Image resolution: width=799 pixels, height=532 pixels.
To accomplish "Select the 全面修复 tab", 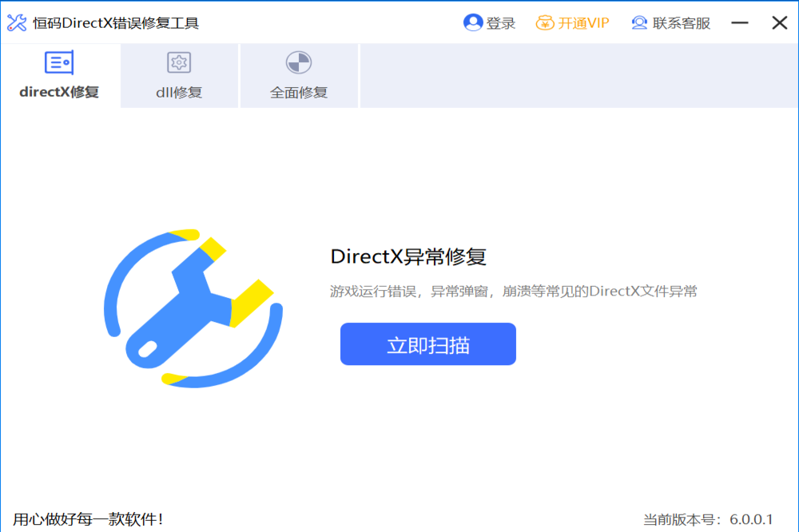I will coord(299,75).
